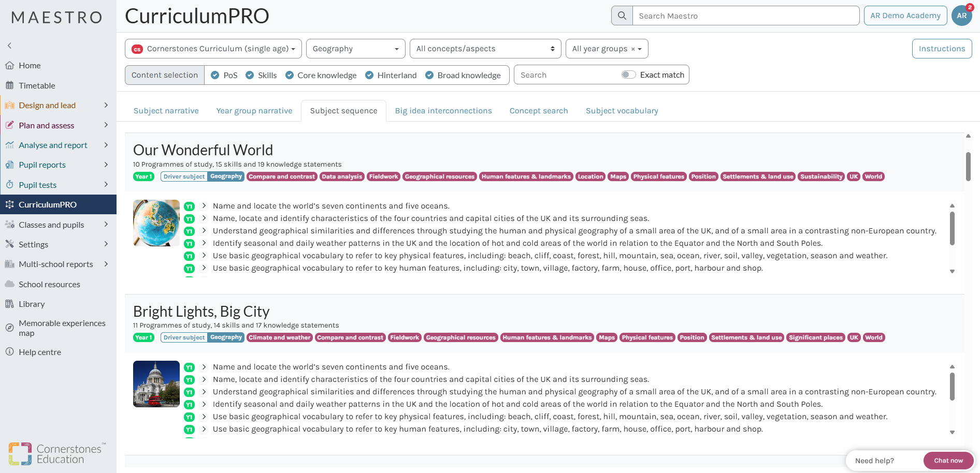Click the main page vertical scrollbar

(968, 166)
